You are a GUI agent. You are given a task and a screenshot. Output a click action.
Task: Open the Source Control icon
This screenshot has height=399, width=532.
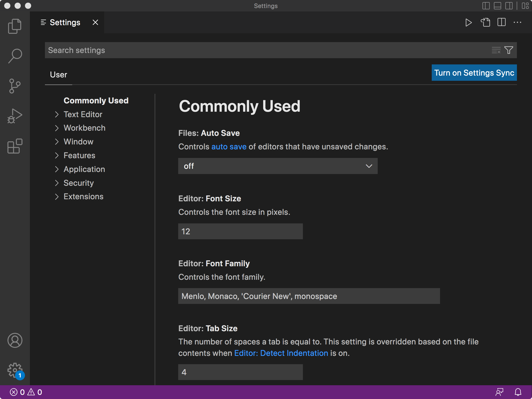(15, 86)
